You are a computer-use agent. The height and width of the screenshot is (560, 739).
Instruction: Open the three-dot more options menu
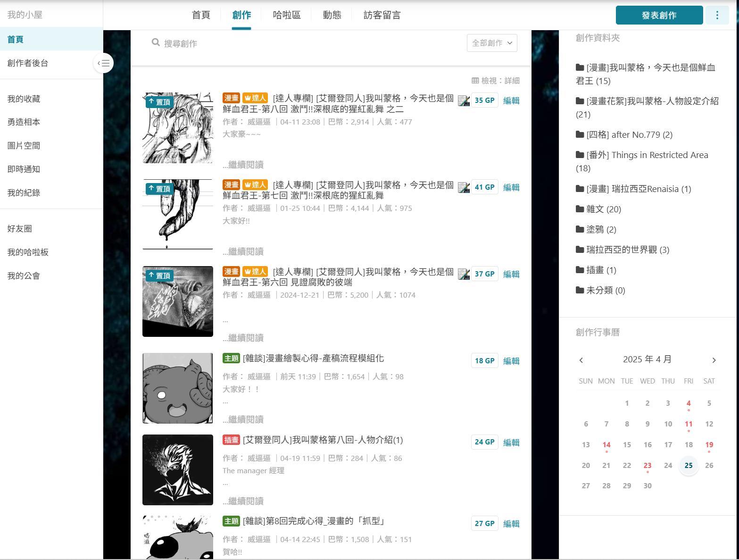coord(717,15)
